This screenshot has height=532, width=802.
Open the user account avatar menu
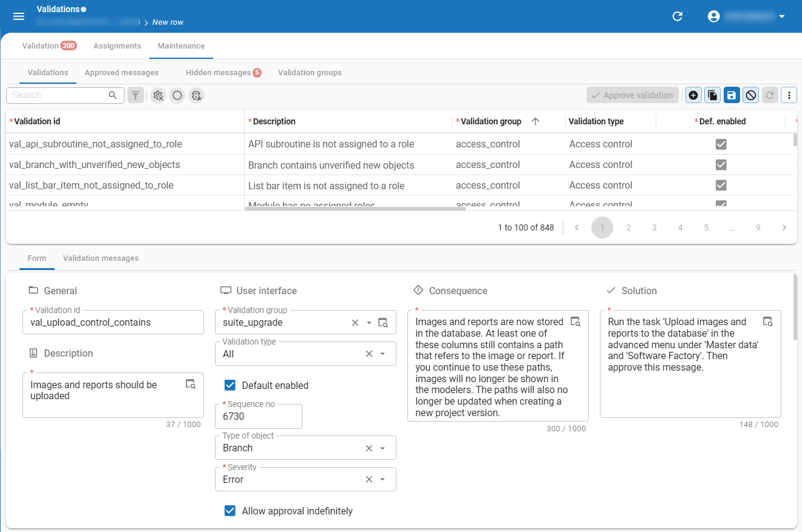point(714,16)
